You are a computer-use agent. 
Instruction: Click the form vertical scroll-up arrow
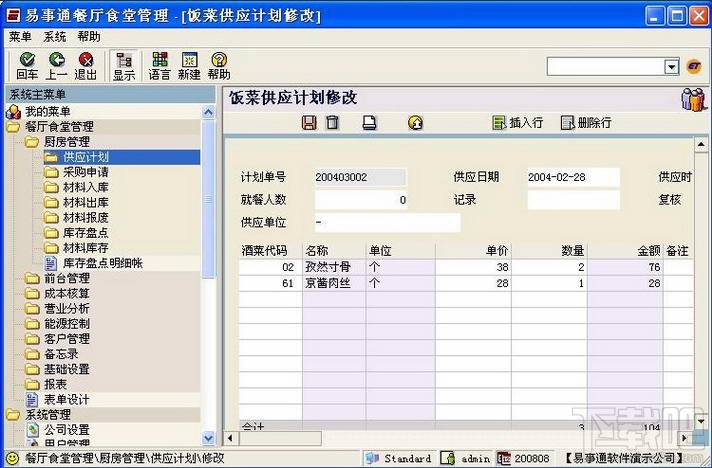pyautogui.click(x=701, y=145)
